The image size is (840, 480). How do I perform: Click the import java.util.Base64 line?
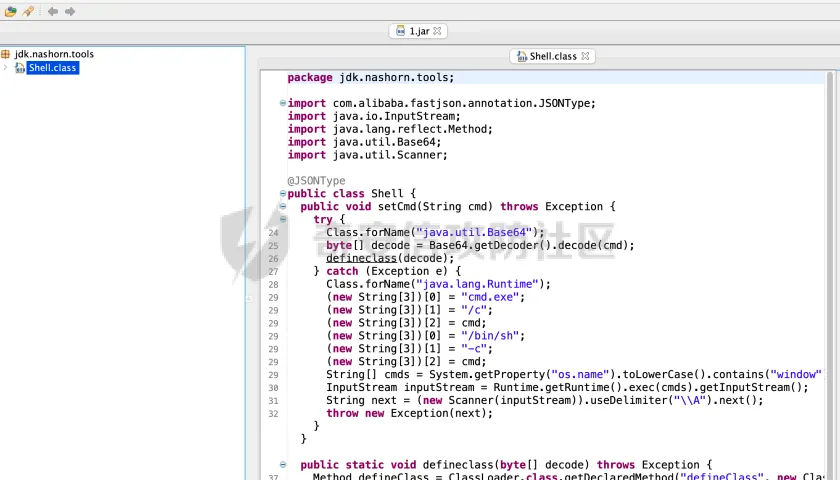[x=364, y=142]
